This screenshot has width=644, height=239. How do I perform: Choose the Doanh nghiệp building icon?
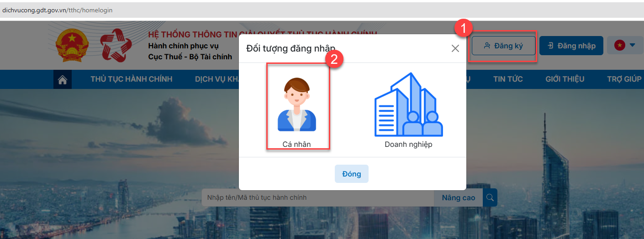click(408, 104)
